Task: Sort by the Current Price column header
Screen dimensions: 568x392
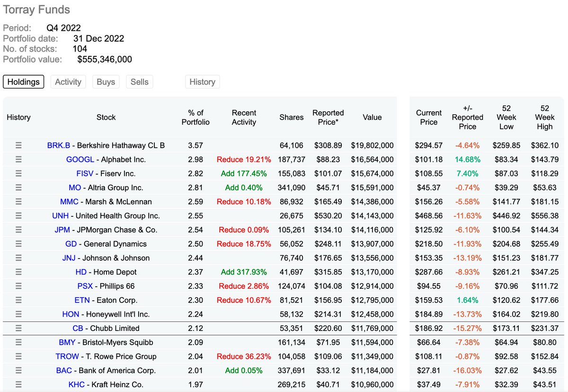Action: coord(429,117)
